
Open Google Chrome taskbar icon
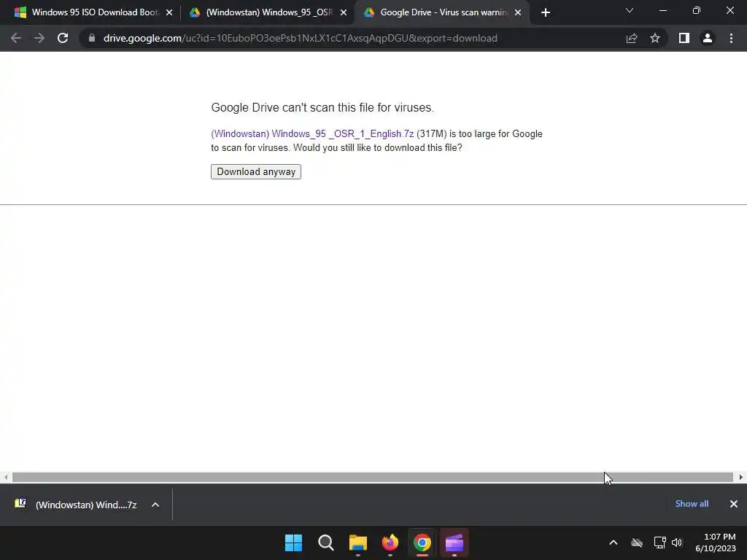[422, 542]
